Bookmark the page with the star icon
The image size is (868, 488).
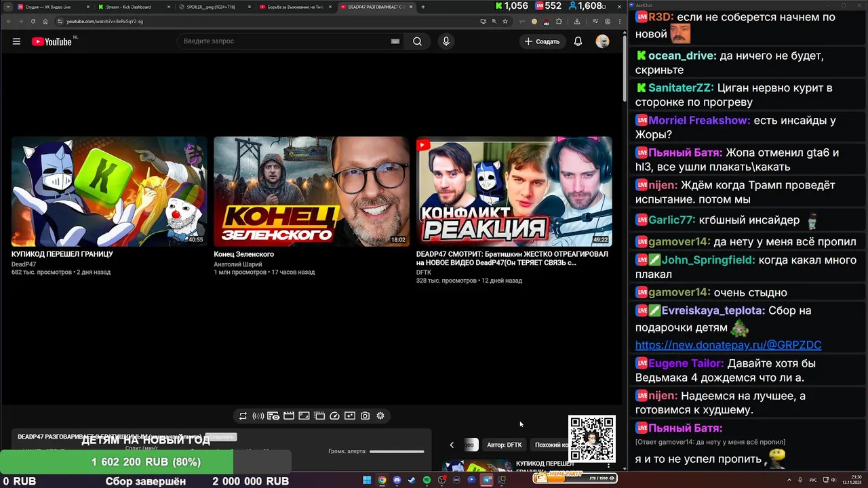click(505, 21)
